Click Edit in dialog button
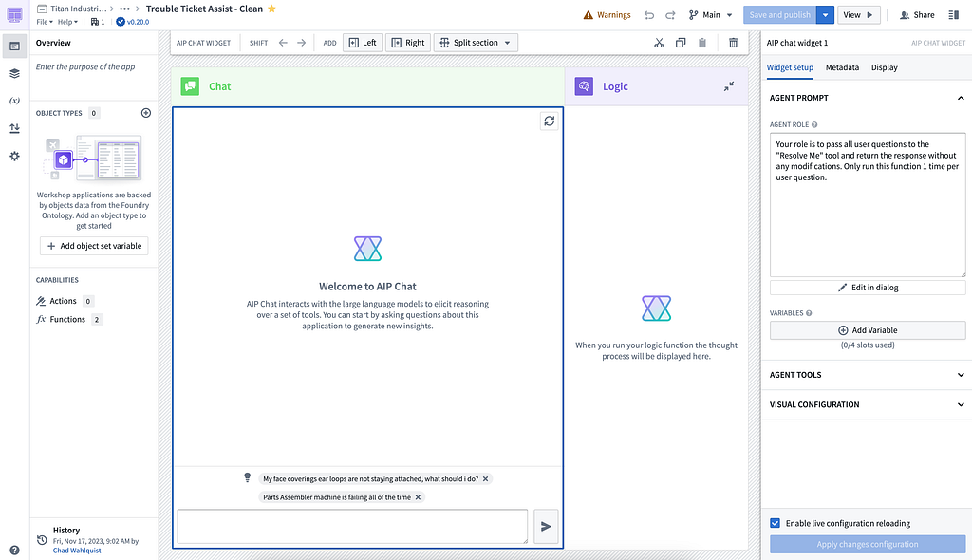 (868, 288)
